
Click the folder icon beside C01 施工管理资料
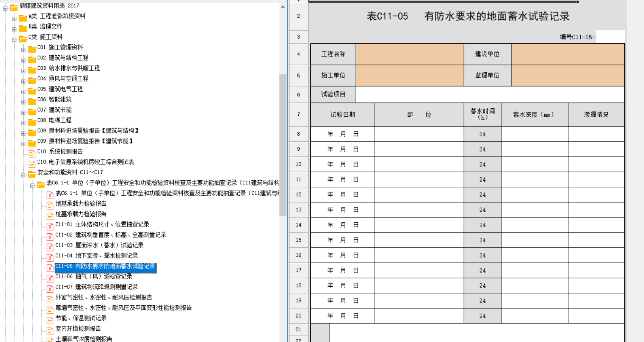click(32, 48)
